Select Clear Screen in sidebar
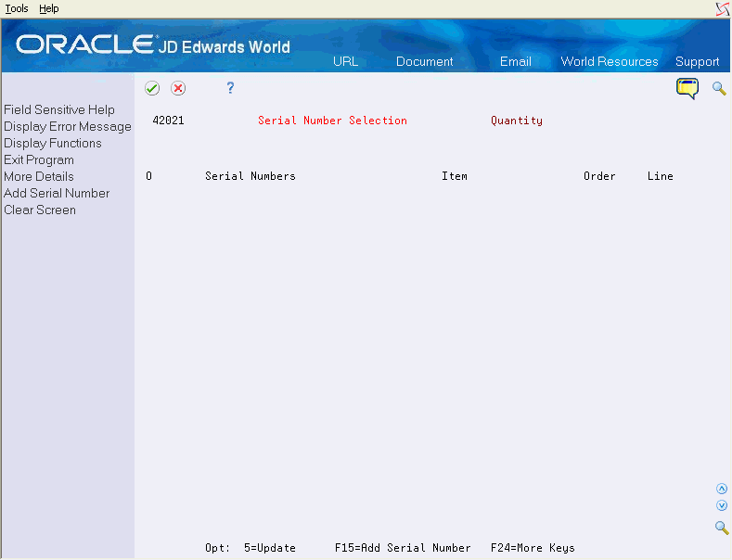Image resolution: width=732 pixels, height=560 pixels. (x=40, y=210)
